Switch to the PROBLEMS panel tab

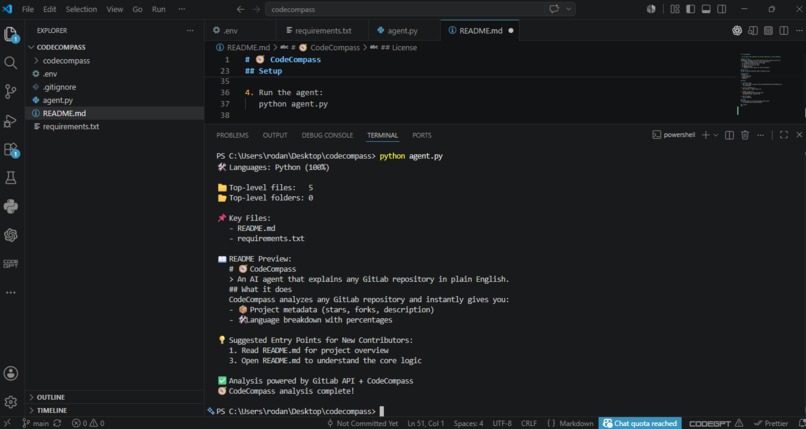[x=232, y=135]
